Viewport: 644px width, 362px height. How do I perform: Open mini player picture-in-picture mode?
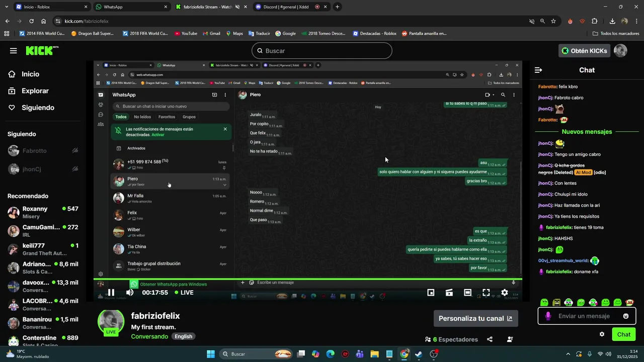pyautogui.click(x=431, y=293)
